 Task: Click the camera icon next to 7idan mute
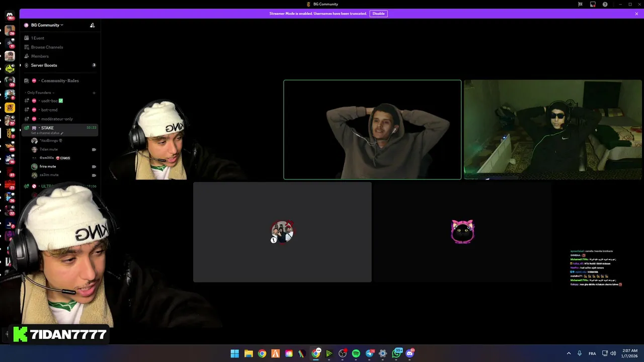[94, 149]
